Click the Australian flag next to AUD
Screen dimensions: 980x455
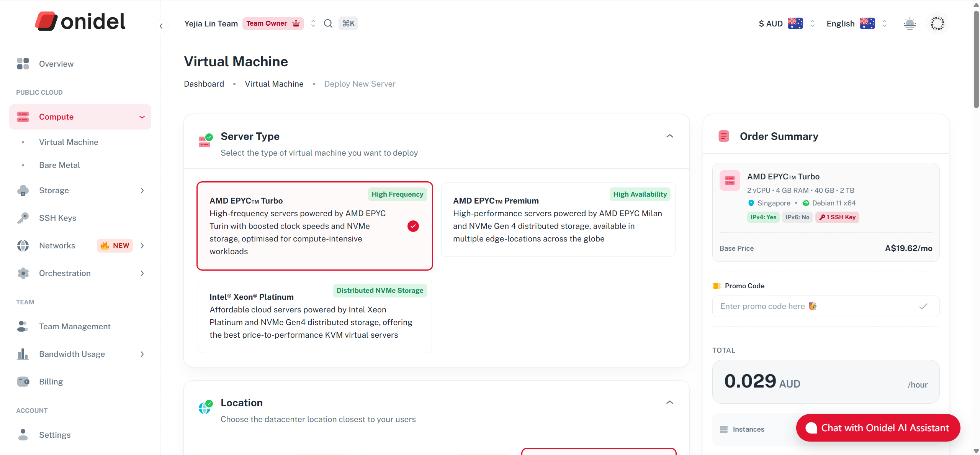pyautogui.click(x=795, y=23)
